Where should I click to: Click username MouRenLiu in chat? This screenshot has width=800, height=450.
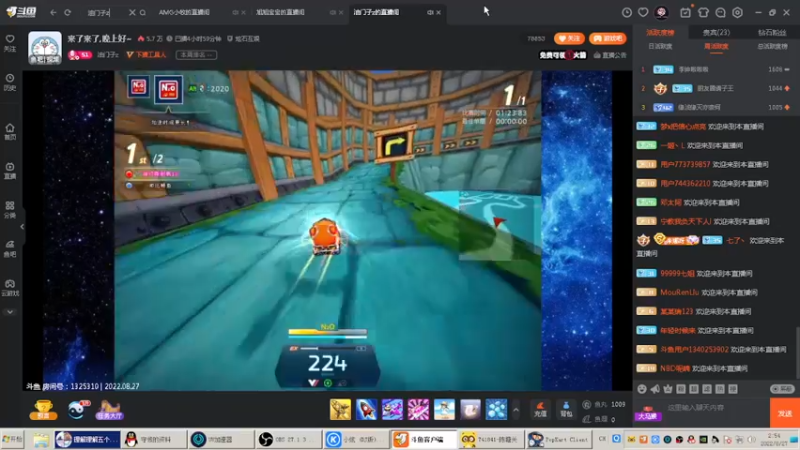tap(679, 292)
